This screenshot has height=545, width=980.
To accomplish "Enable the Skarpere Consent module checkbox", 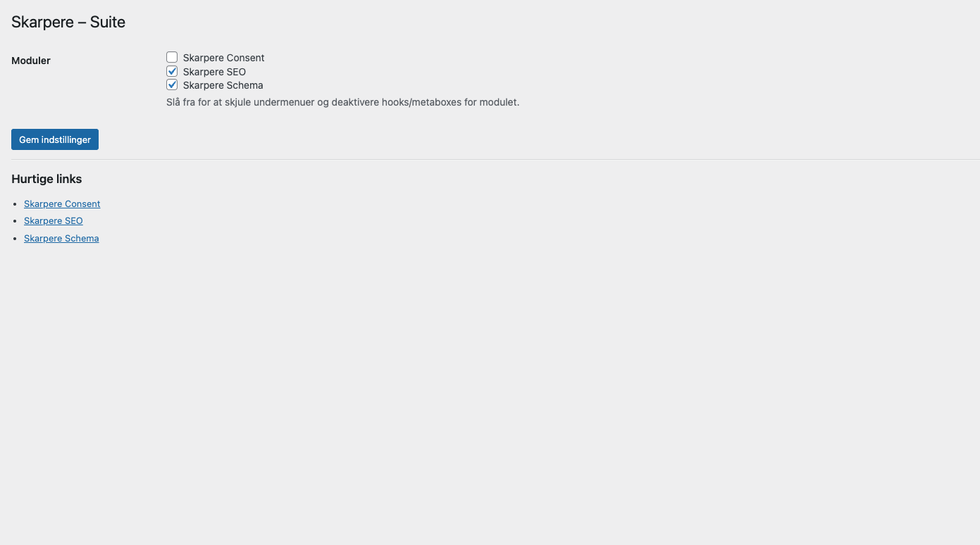I will pyautogui.click(x=172, y=57).
